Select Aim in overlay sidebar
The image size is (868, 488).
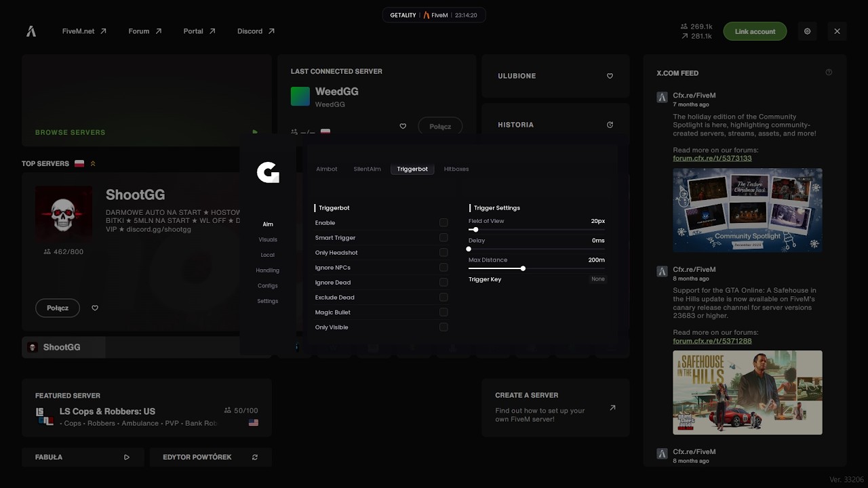coord(268,224)
